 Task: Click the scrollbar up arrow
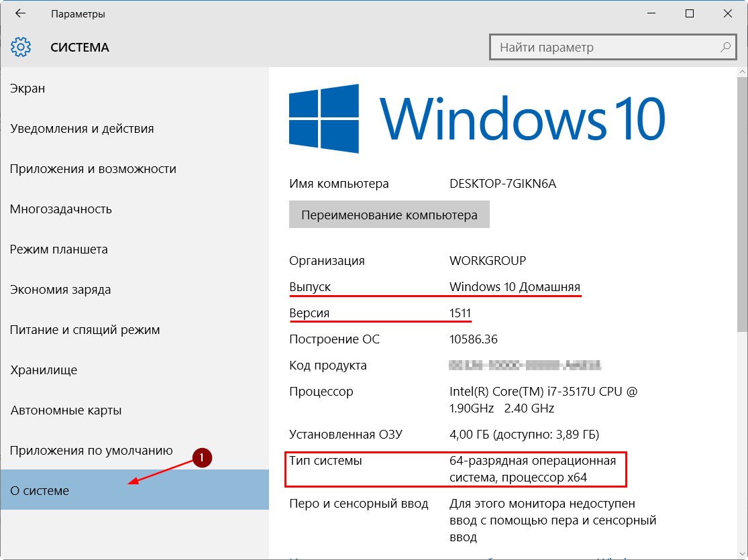[742, 72]
